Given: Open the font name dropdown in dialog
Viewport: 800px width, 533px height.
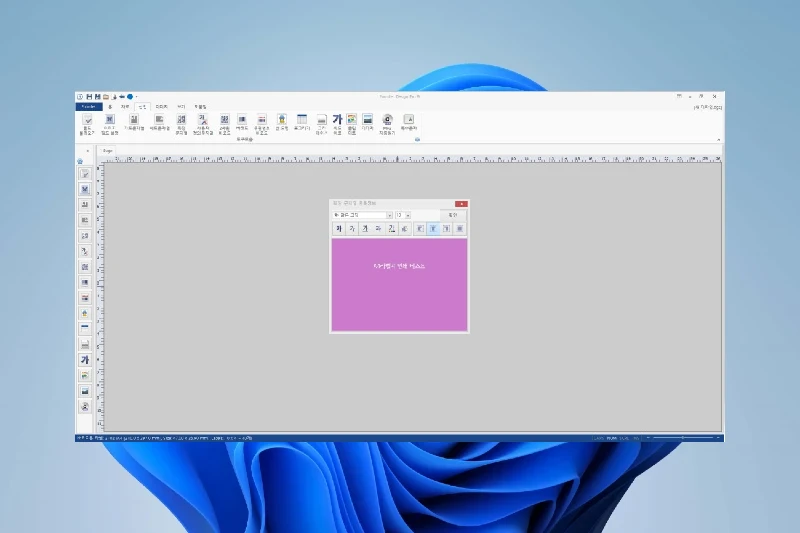Looking at the screenshot, I should point(389,215).
